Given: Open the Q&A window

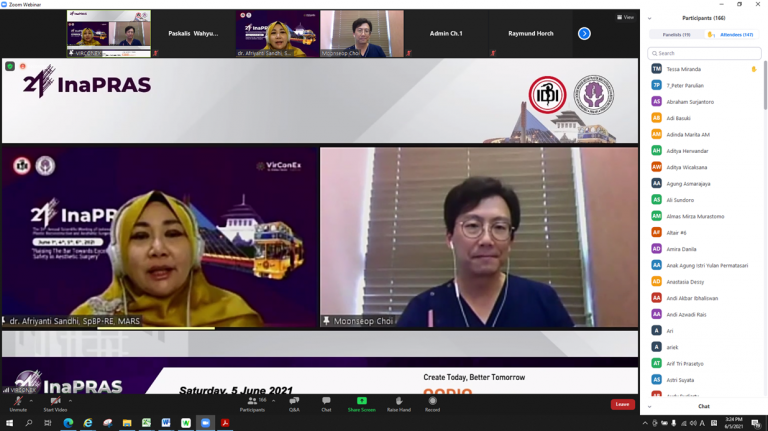Looking at the screenshot, I should point(294,401).
